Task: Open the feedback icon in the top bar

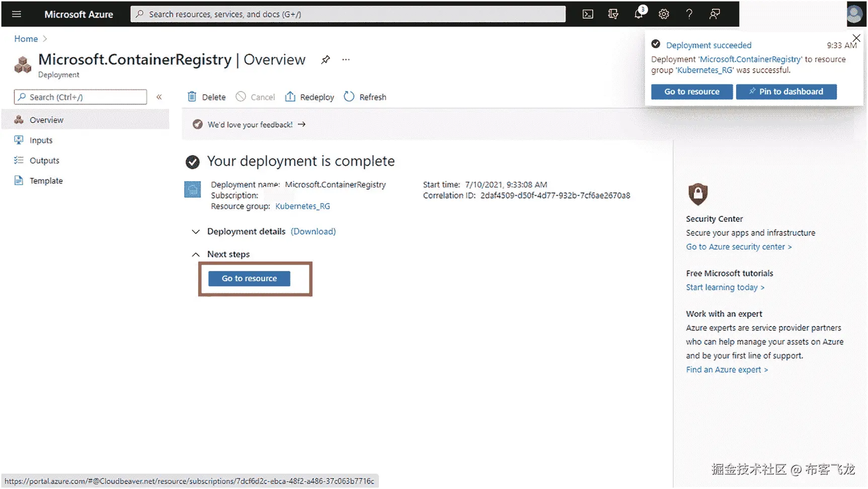Action: click(x=715, y=14)
